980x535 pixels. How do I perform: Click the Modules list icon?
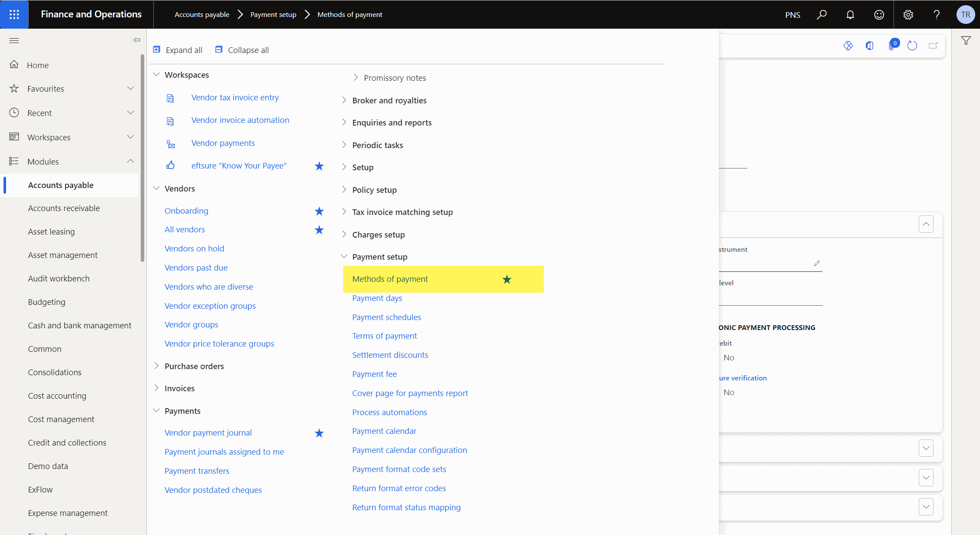pos(14,162)
